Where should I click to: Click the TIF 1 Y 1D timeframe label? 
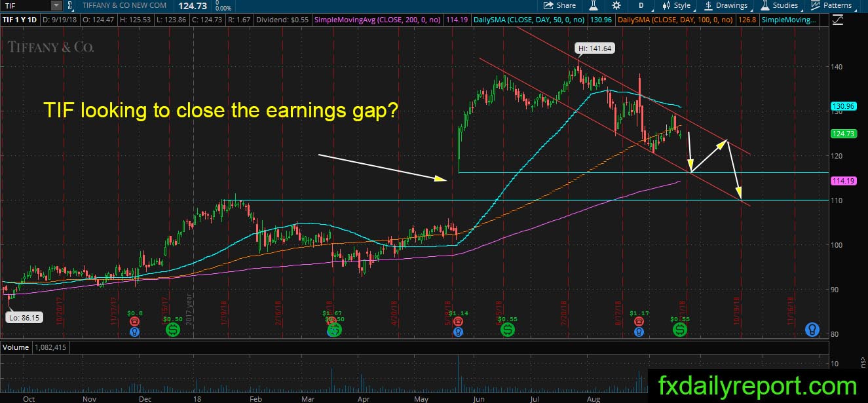(20, 20)
